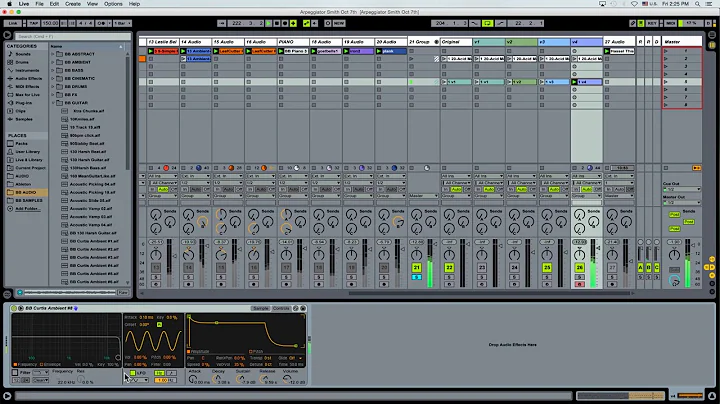Switch to Simpler Sample tab
The width and height of the screenshot is (720, 404).
(260, 309)
